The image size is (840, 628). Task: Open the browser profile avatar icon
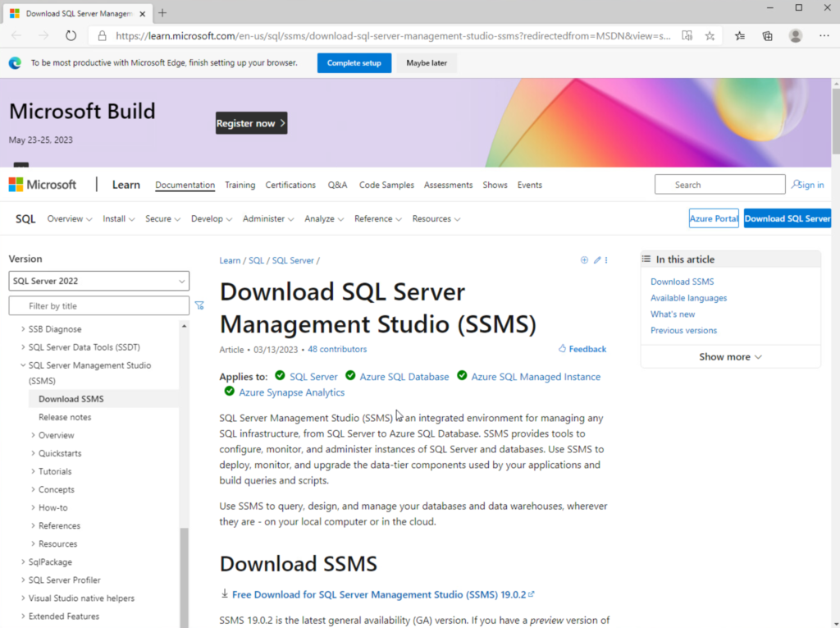(x=795, y=35)
